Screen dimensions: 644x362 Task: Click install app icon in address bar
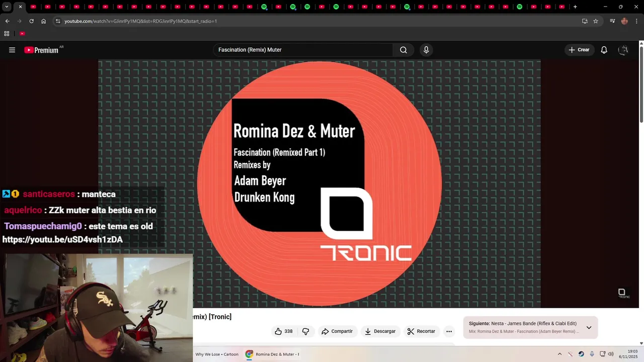[585, 21]
